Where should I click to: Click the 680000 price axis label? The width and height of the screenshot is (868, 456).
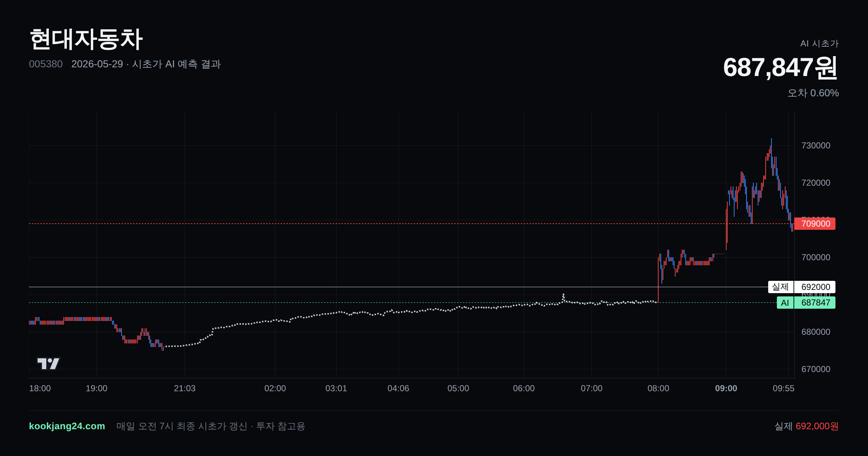816,332
